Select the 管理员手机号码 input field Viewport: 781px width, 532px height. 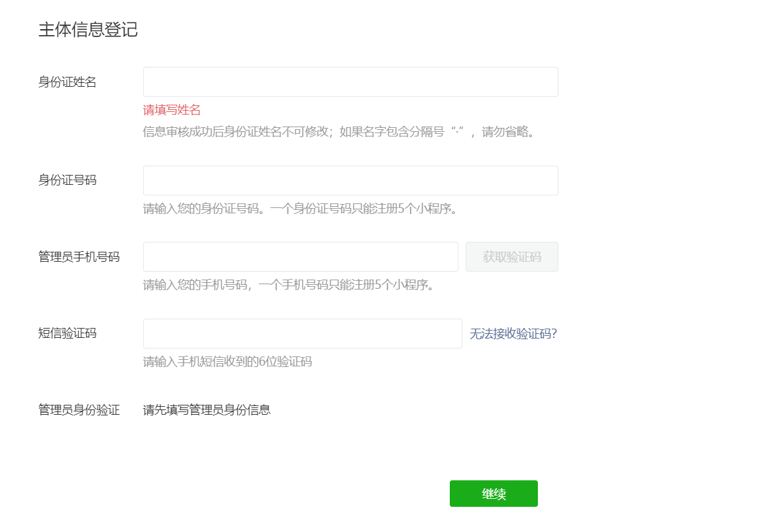pyautogui.click(x=300, y=257)
